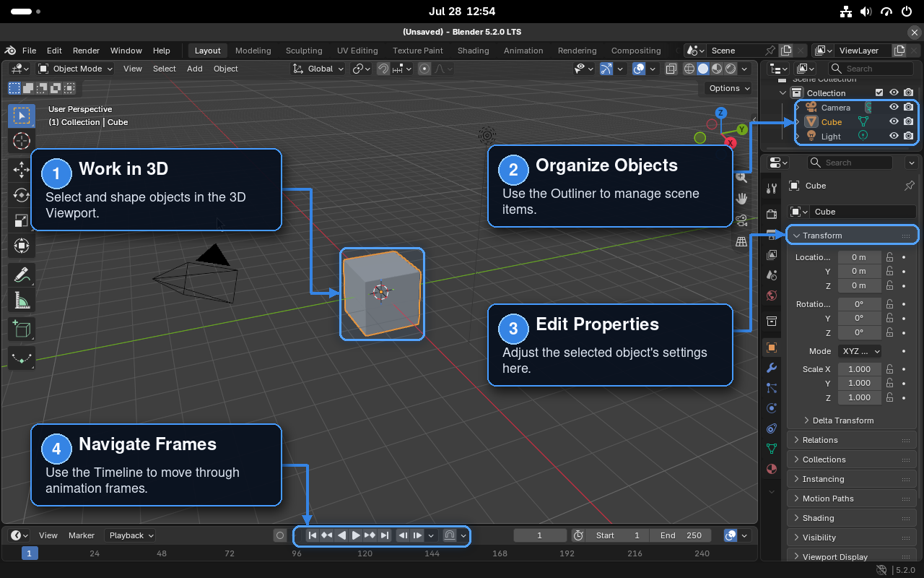Open the Object properties tab
The image size is (924, 578).
click(x=772, y=348)
